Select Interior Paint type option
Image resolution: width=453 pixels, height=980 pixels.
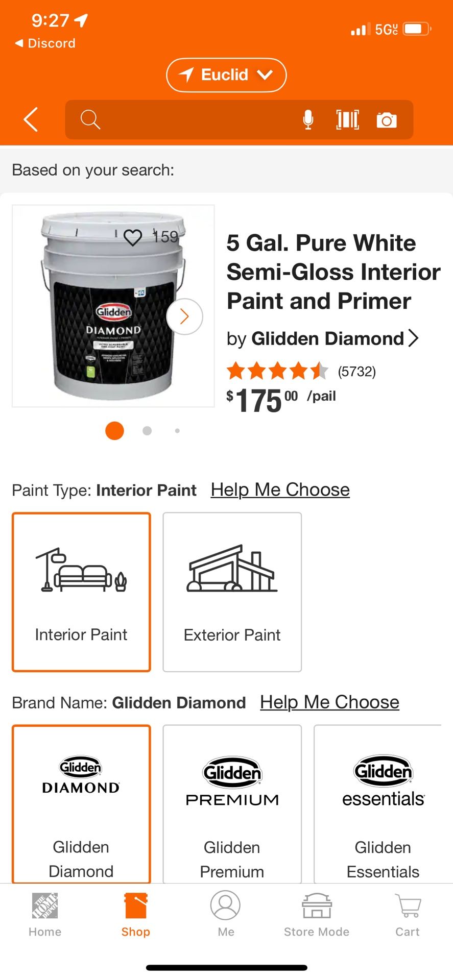click(x=81, y=592)
